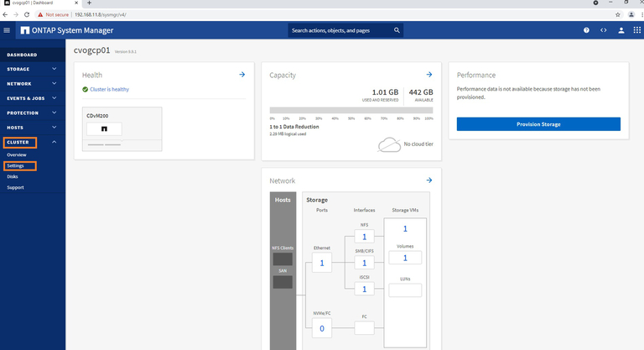Open Capacity details via arrow icon
The width and height of the screenshot is (644, 350).
tap(428, 75)
